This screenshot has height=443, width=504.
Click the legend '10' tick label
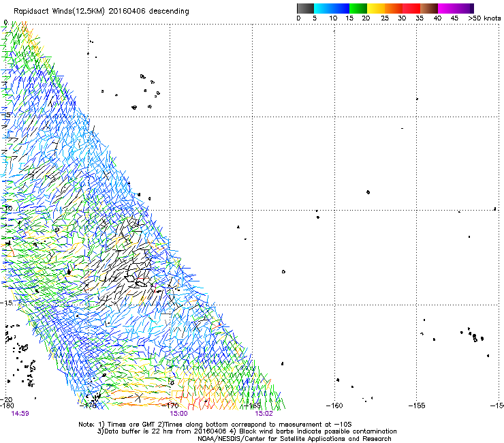[333, 18]
